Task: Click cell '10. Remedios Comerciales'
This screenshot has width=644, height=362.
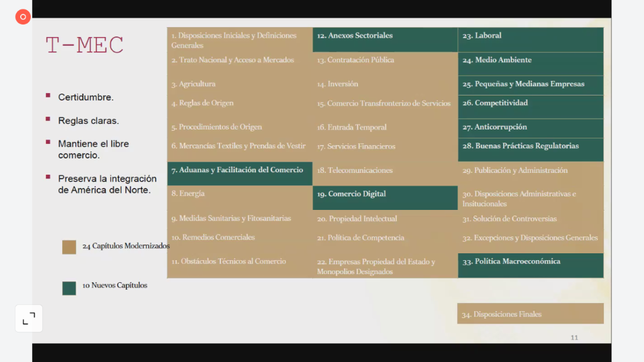Action: point(240,241)
